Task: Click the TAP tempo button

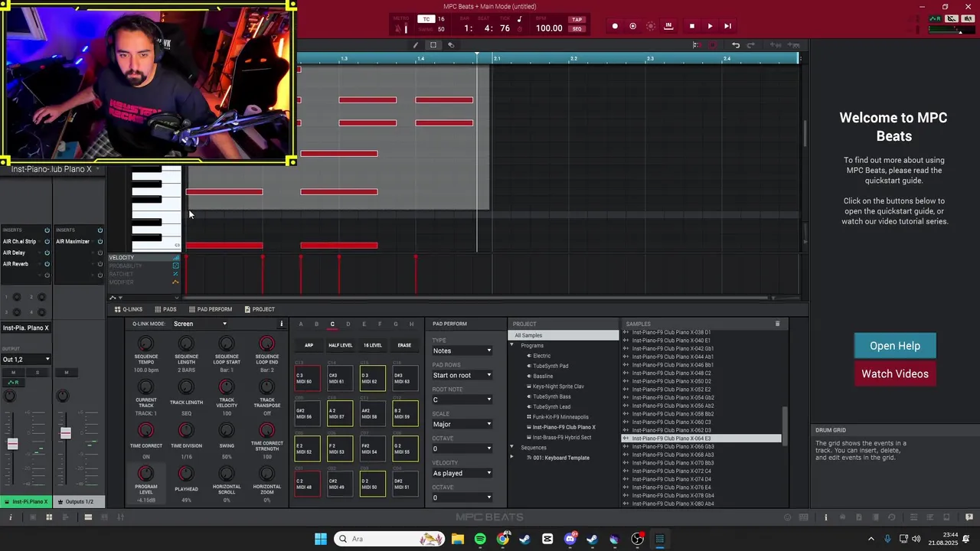Action: pos(577,19)
